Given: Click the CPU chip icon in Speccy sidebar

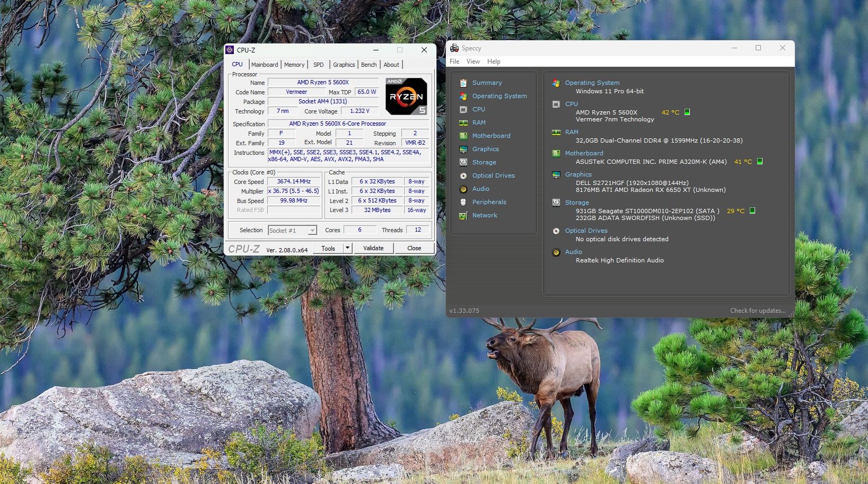Looking at the screenshot, I should pyautogui.click(x=463, y=109).
